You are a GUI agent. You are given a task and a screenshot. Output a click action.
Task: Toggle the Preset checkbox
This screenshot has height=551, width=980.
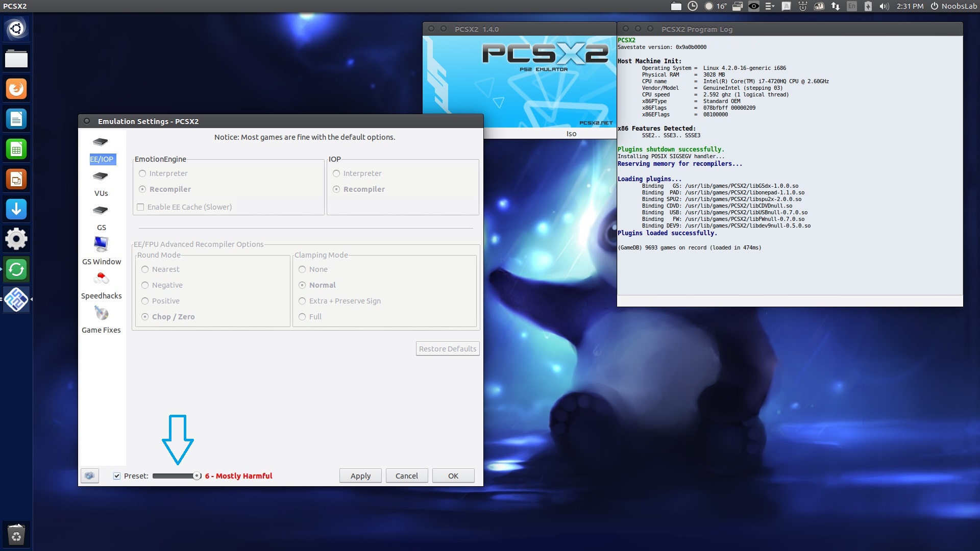(x=117, y=476)
